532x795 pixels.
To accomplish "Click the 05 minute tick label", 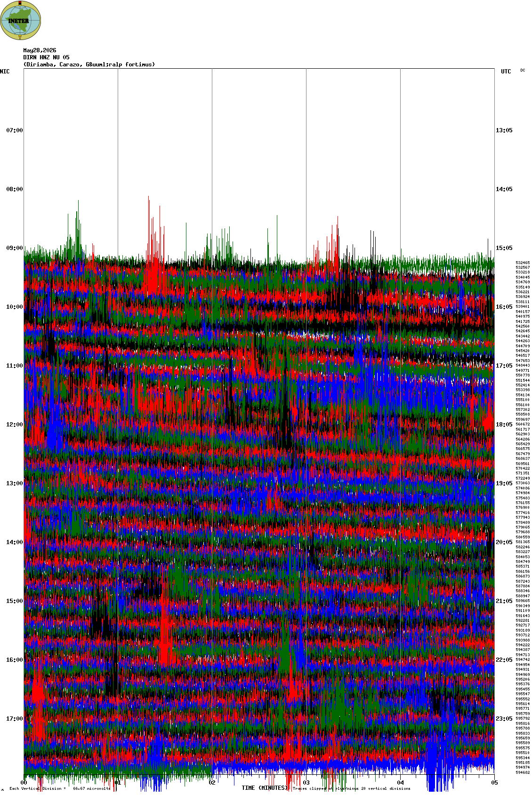I will (x=494, y=783).
